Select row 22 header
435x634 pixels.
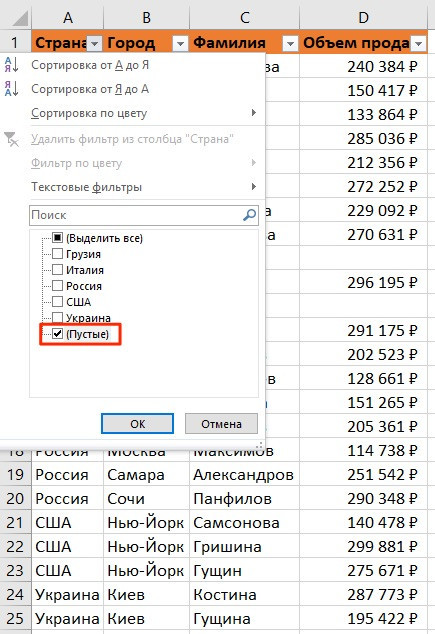point(15,546)
